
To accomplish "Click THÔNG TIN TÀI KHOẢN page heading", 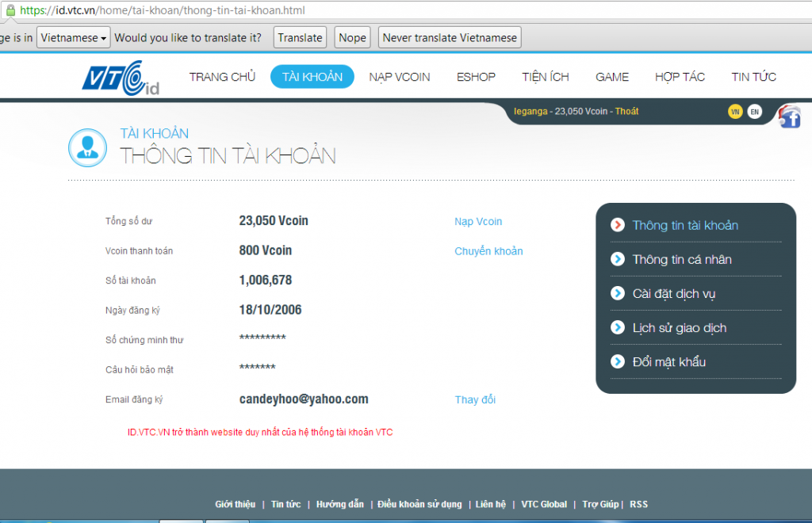I will [228, 155].
